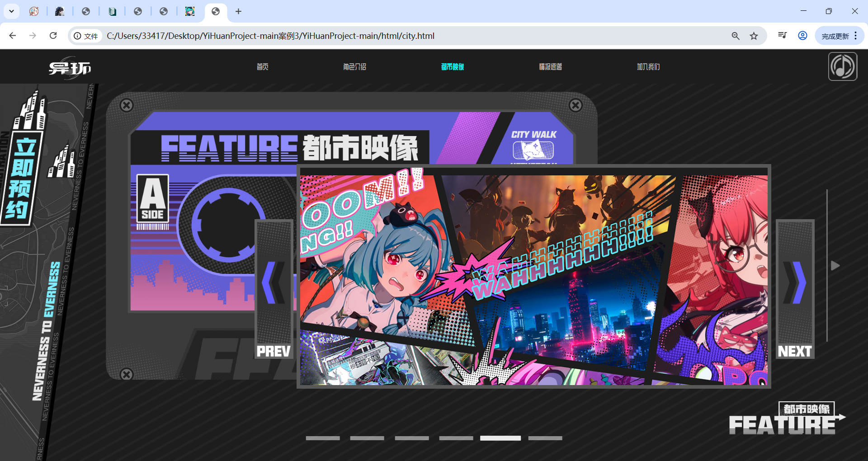The width and height of the screenshot is (868, 461).
Task: View site info via 文件 chip
Action: [86, 36]
